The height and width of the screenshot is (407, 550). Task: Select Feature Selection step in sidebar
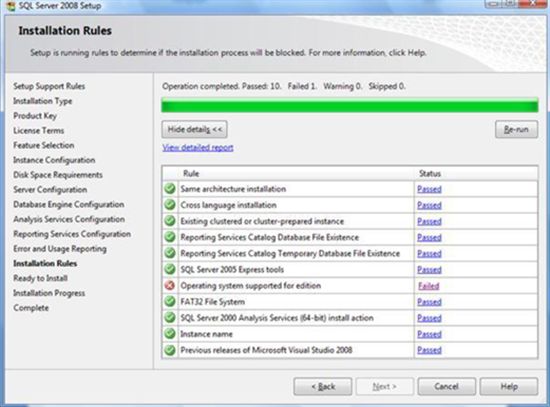tap(43, 145)
